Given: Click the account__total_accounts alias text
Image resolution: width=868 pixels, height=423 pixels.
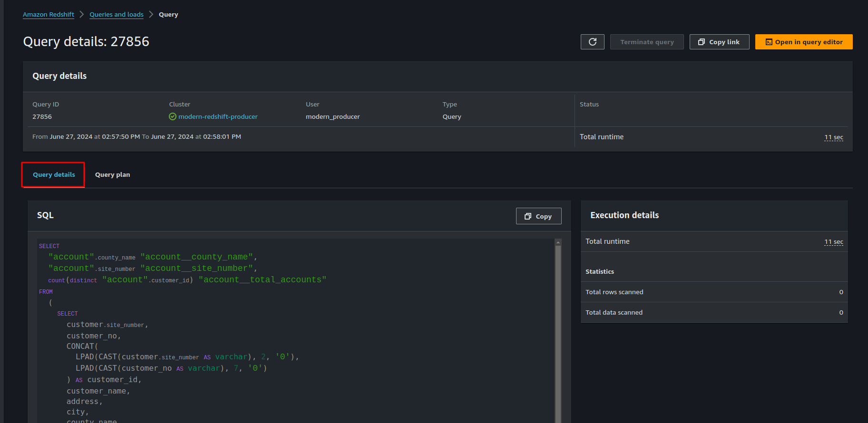Looking at the screenshot, I should (263, 279).
